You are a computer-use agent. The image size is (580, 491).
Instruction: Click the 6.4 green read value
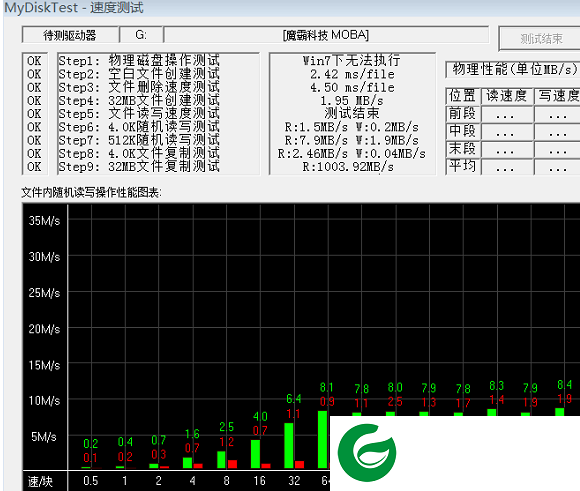[294, 399]
